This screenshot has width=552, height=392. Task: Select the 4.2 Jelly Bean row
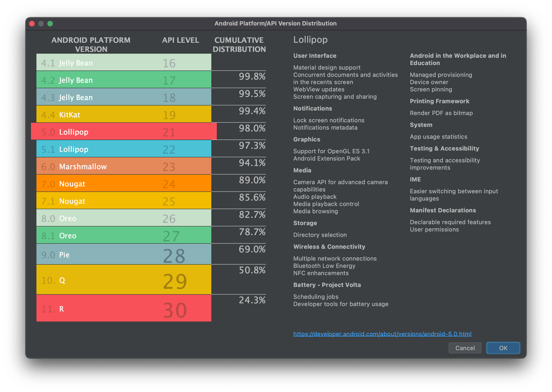[123, 80]
